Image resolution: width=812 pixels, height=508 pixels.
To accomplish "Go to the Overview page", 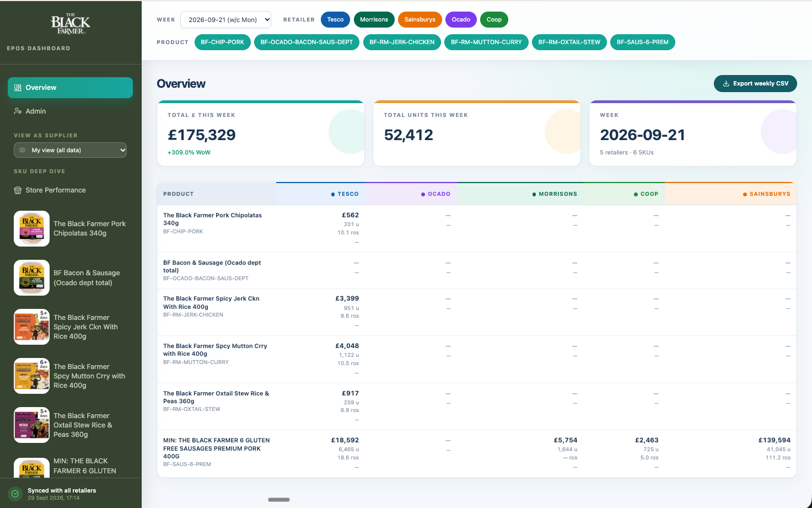I will [70, 88].
